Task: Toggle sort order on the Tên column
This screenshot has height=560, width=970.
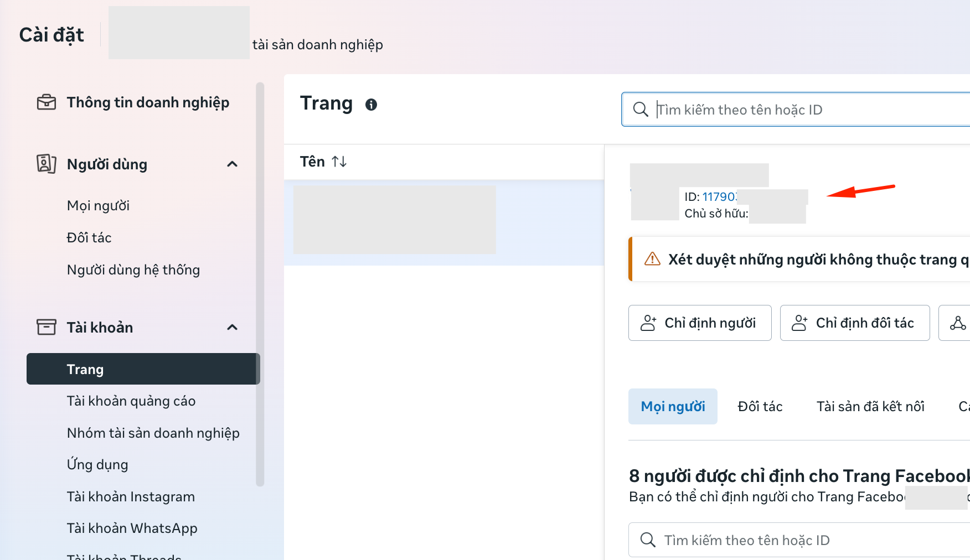Action: click(x=339, y=161)
